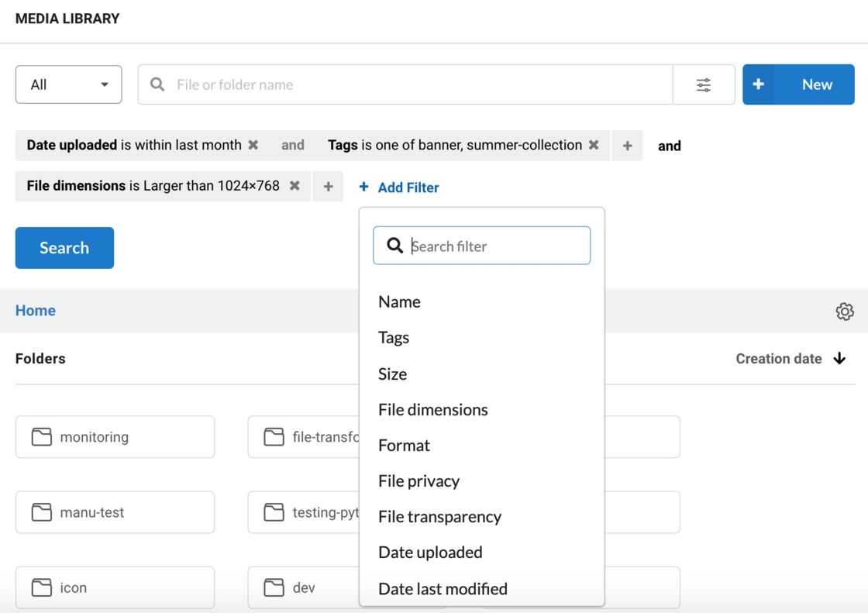Click the Add Filter link
This screenshot has width=868, height=613.
[x=399, y=188]
